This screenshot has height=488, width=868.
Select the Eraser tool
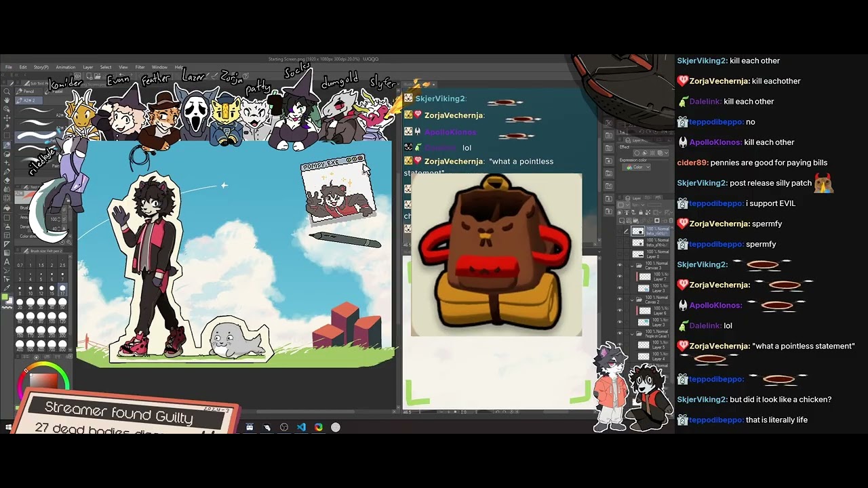(x=7, y=180)
